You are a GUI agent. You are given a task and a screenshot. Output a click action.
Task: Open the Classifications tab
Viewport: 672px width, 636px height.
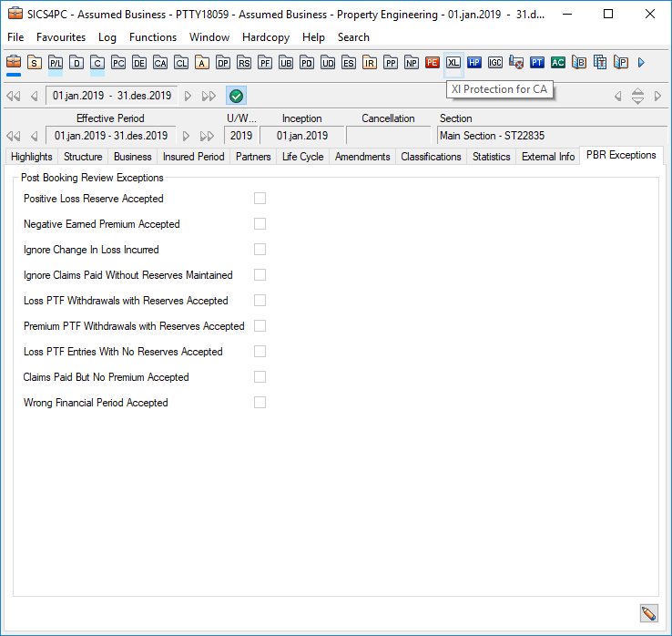pyautogui.click(x=431, y=157)
